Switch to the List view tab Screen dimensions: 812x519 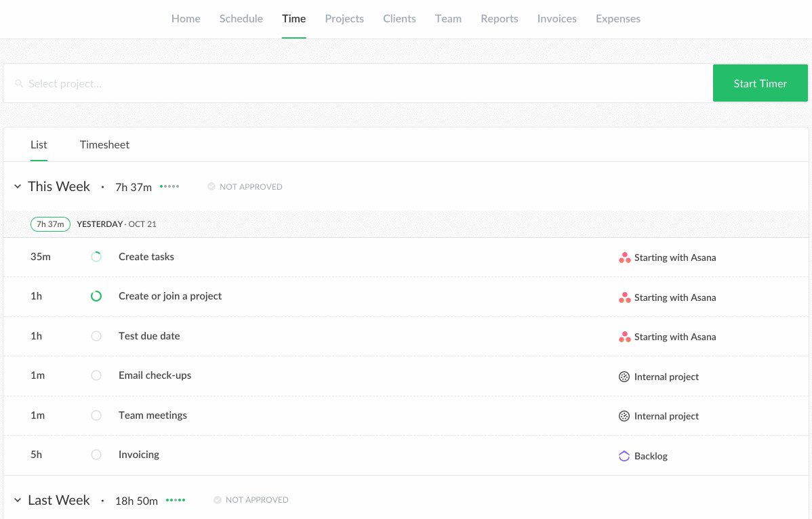click(x=39, y=144)
